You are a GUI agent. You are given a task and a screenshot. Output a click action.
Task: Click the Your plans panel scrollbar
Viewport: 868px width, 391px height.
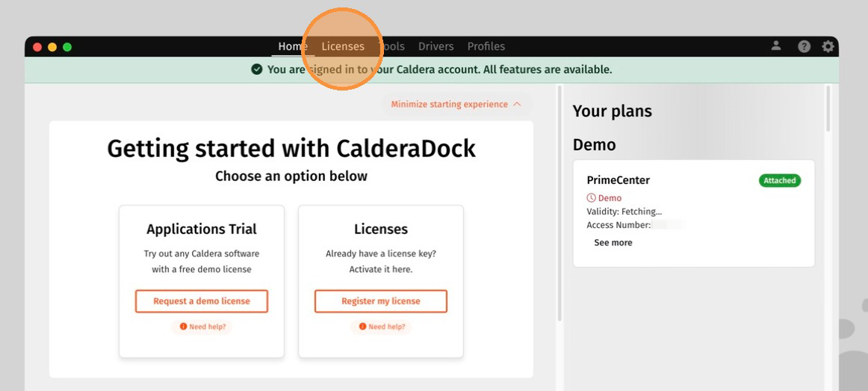(828, 108)
